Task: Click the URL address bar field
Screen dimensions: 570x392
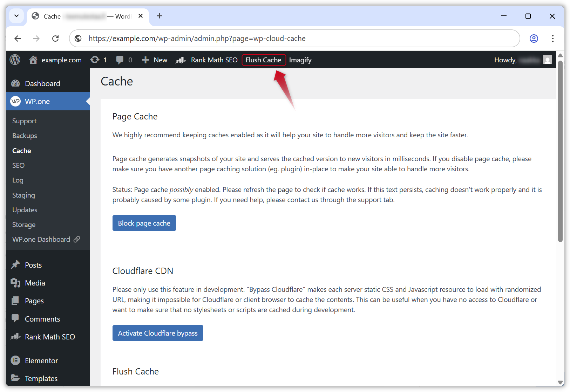Action: pos(294,39)
